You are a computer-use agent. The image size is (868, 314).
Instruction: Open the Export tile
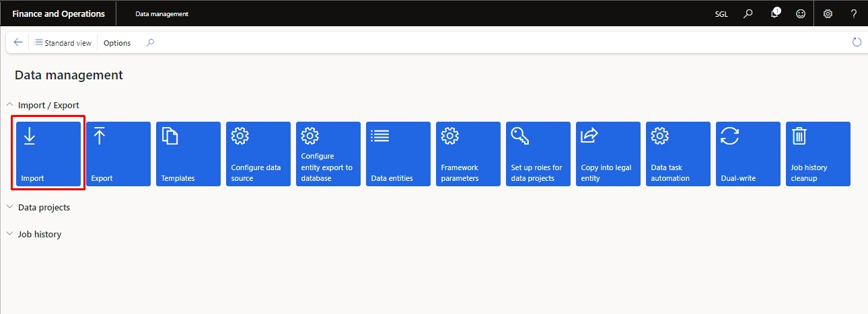118,153
